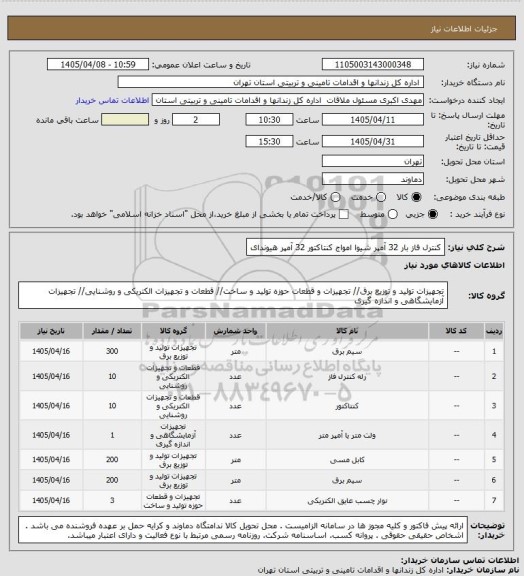Click the شماره نیاز field 1105003143000348
524x576 pixels.
click(x=373, y=64)
